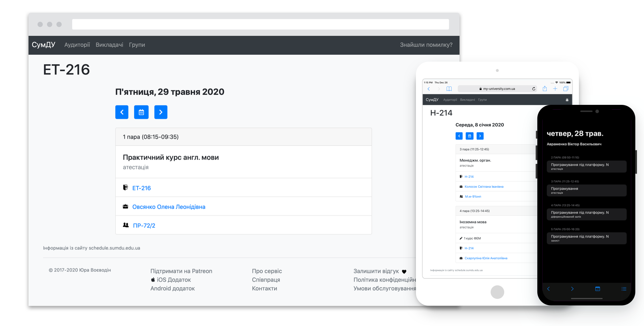
Task: Click the ЕТ-216 auditorium link
Action: 142,188
